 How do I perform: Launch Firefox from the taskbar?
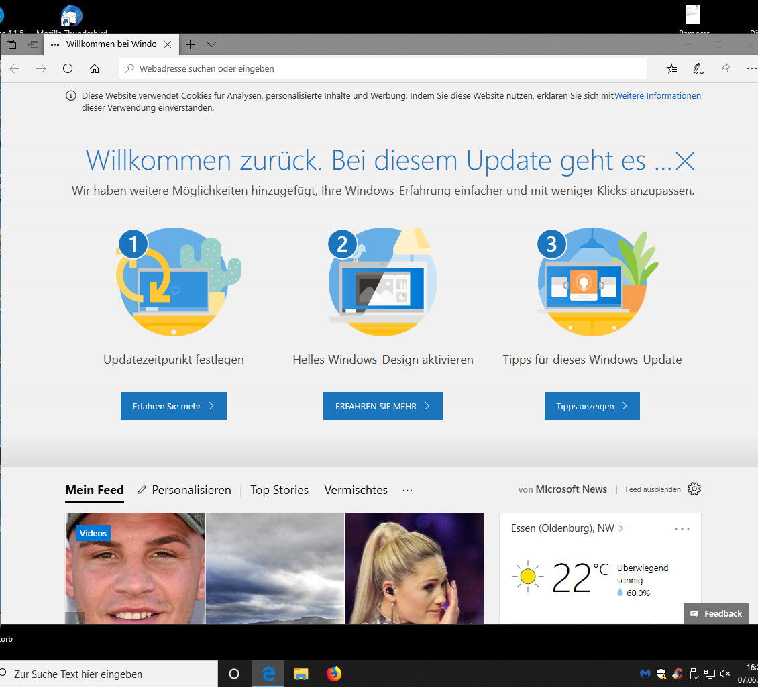point(333,674)
